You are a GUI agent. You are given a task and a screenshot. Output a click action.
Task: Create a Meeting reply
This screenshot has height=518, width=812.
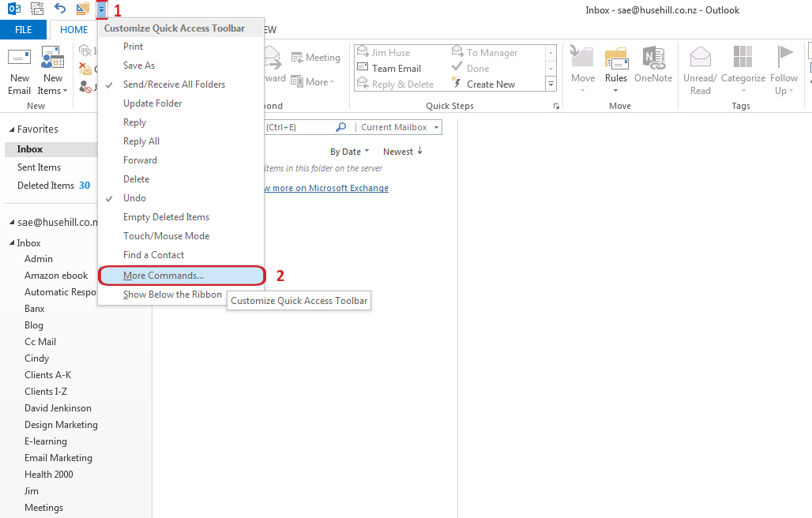click(315, 57)
